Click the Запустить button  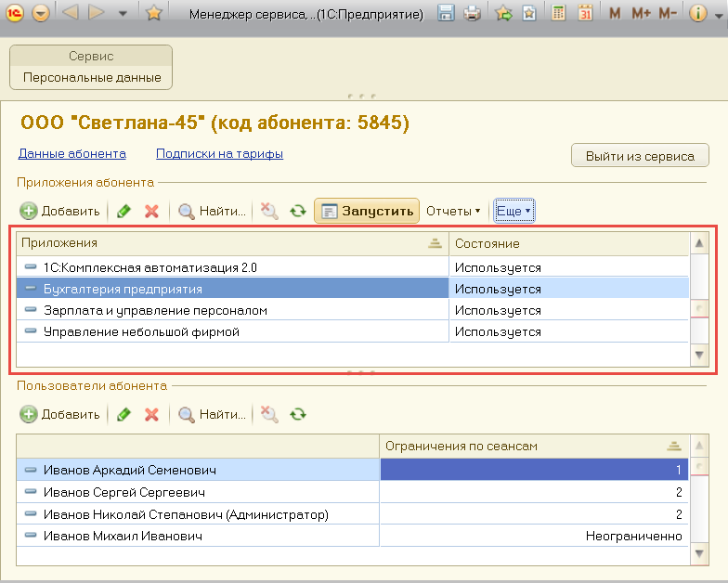pos(367,211)
